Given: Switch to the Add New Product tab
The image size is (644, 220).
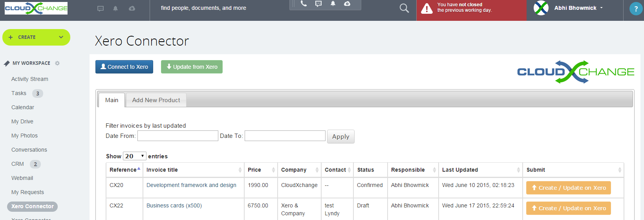Looking at the screenshot, I should tap(156, 100).
